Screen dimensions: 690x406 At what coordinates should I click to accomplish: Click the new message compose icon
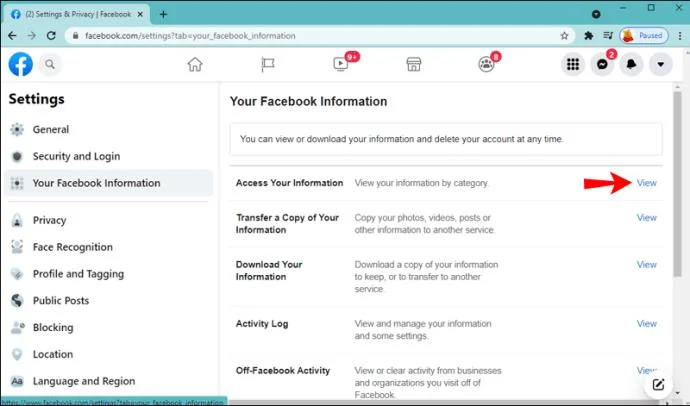(658, 385)
